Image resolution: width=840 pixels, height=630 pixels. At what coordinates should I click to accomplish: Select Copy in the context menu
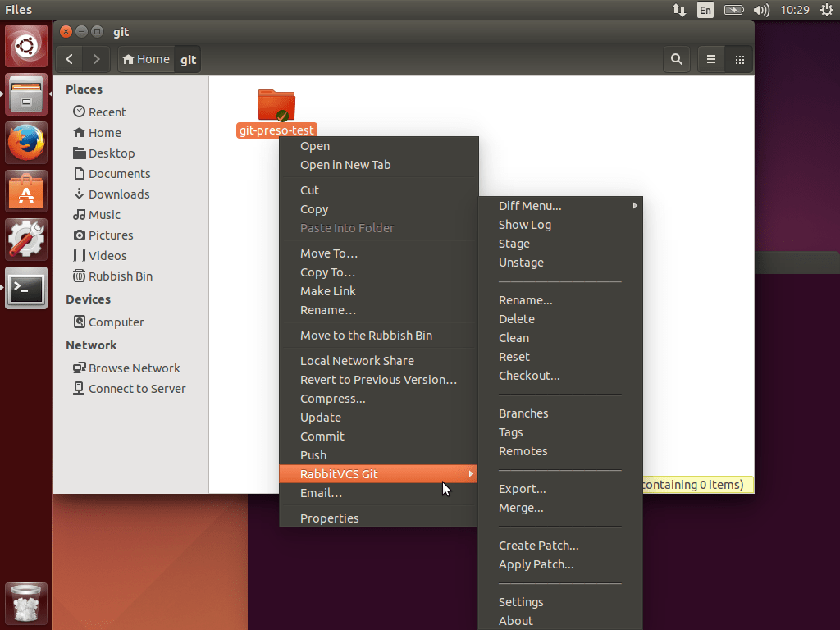(x=379, y=209)
